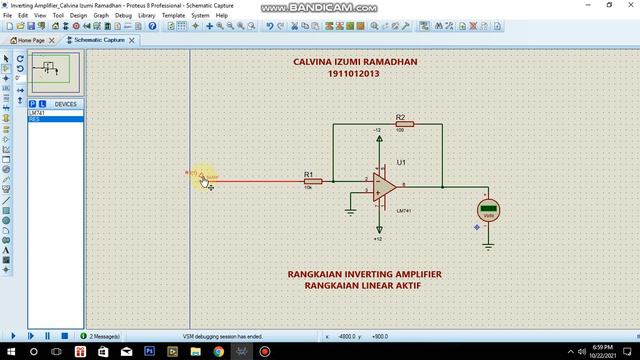Rotate anti-clockwise using the rotate button
Image resolution: width=640 pixels, height=360 pixels.
point(20,69)
